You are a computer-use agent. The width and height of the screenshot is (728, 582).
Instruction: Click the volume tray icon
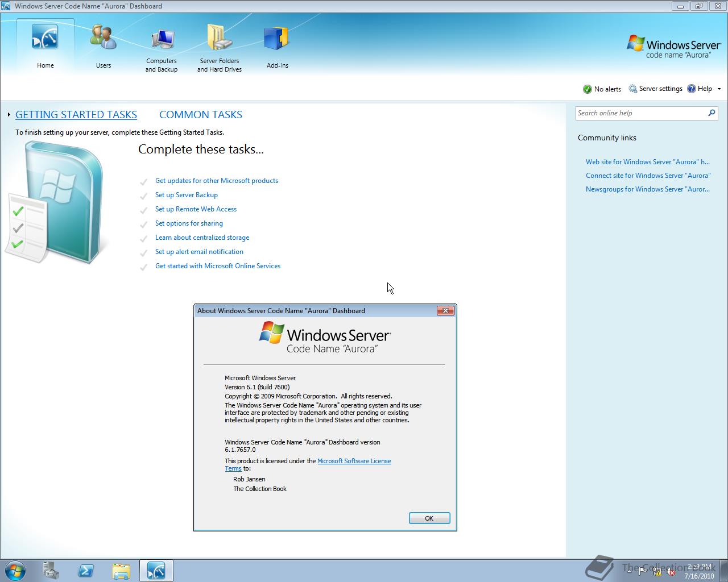[670, 572]
